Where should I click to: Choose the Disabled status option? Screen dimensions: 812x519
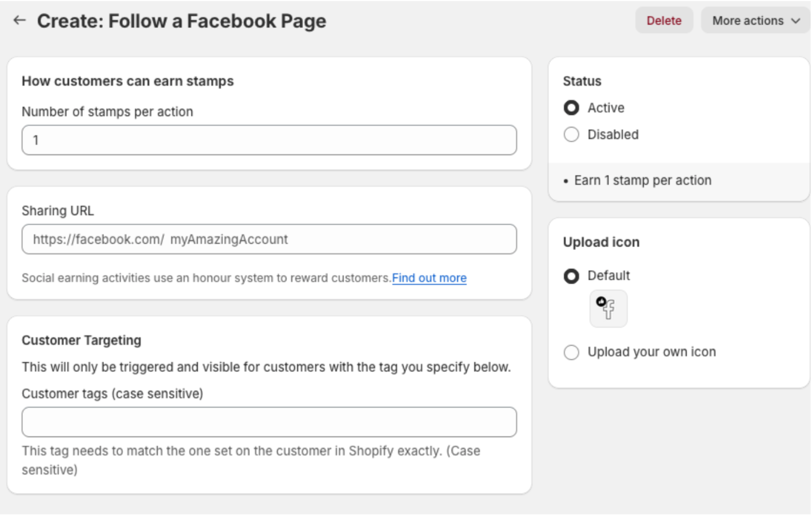tap(571, 134)
